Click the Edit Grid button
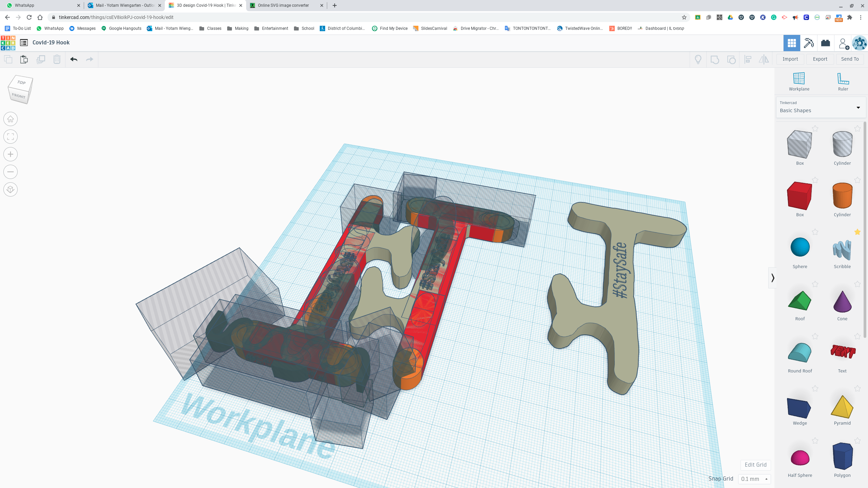 (x=756, y=465)
